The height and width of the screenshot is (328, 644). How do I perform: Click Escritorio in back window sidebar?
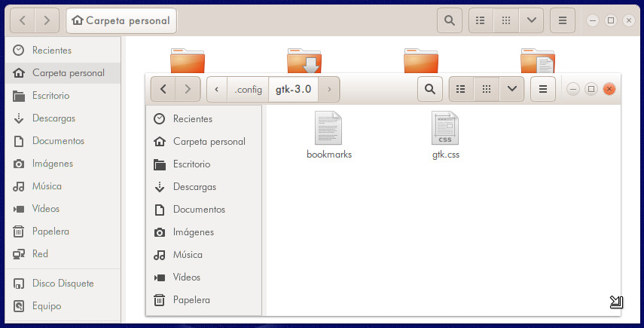[63, 95]
